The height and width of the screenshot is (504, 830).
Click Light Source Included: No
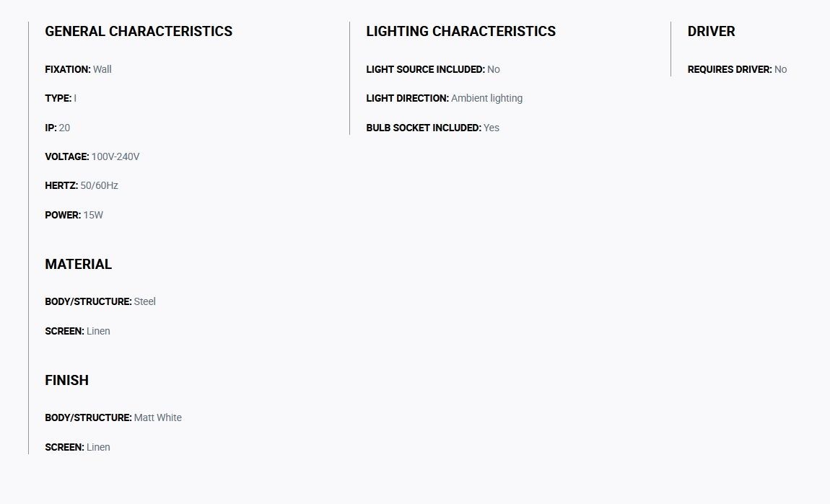(x=433, y=69)
